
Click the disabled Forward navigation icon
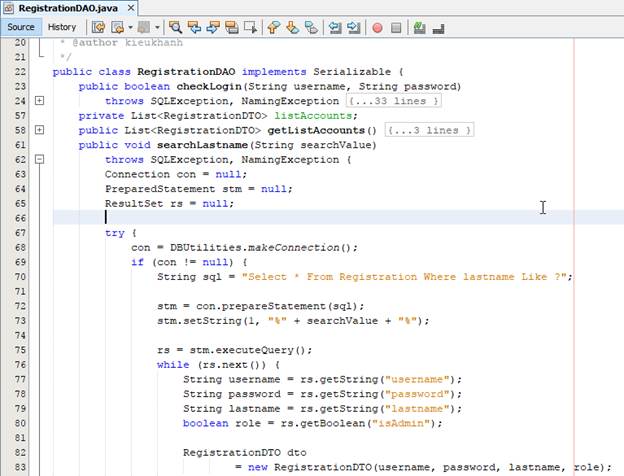coord(144,27)
